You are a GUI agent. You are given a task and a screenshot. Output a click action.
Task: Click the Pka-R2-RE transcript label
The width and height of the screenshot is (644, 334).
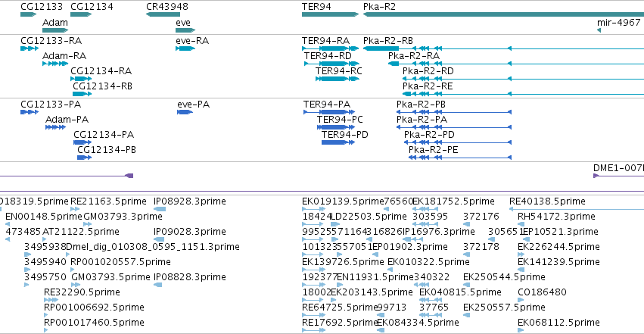(428, 86)
